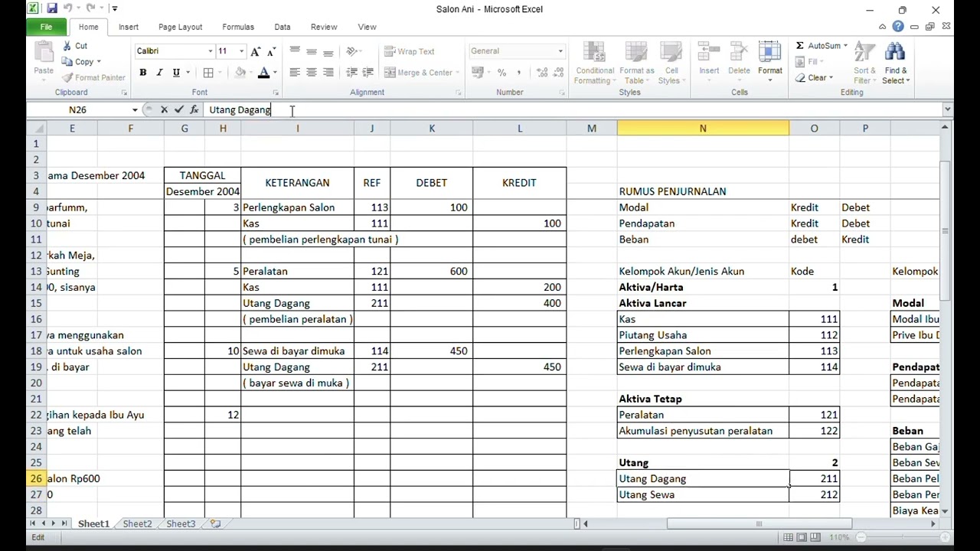Open the Number format dropdown showing General
Viewport: 980px width, 551px height.
[560, 51]
